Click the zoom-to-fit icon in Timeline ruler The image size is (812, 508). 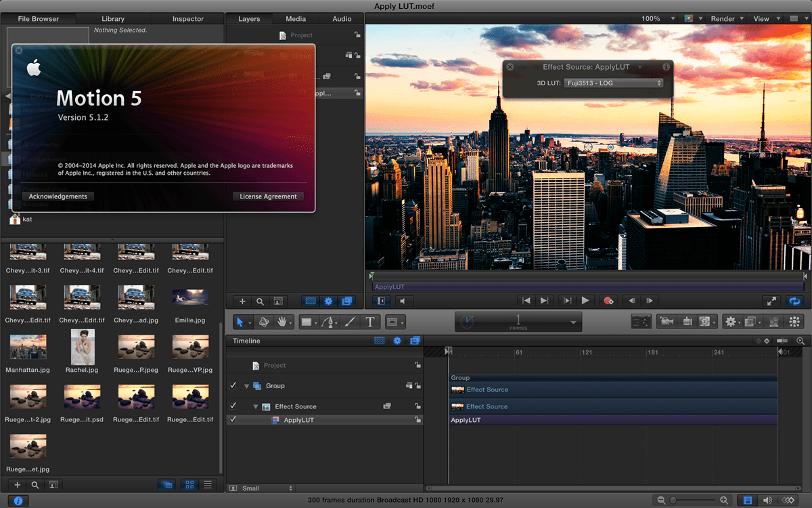[x=801, y=341]
